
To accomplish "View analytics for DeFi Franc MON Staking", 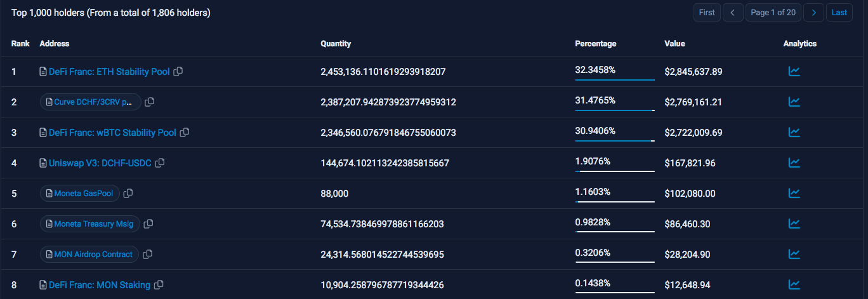I will tap(794, 284).
